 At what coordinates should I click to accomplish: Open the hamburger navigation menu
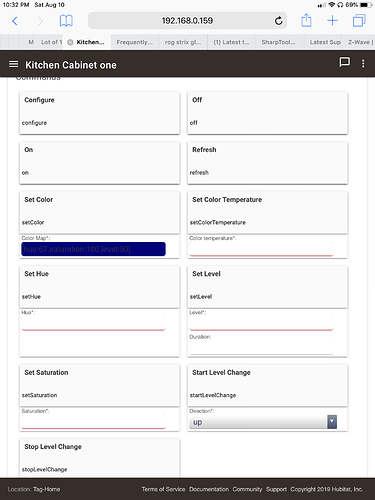[13, 64]
